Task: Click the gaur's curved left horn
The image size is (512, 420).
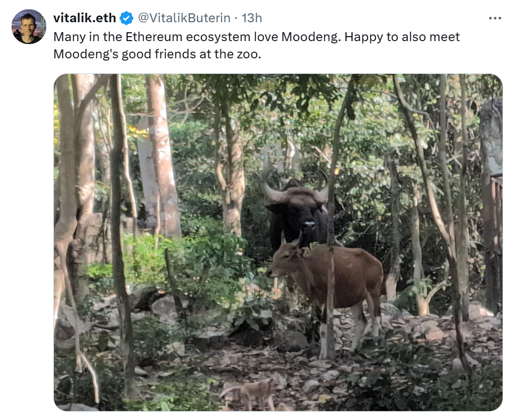Action: point(272,189)
